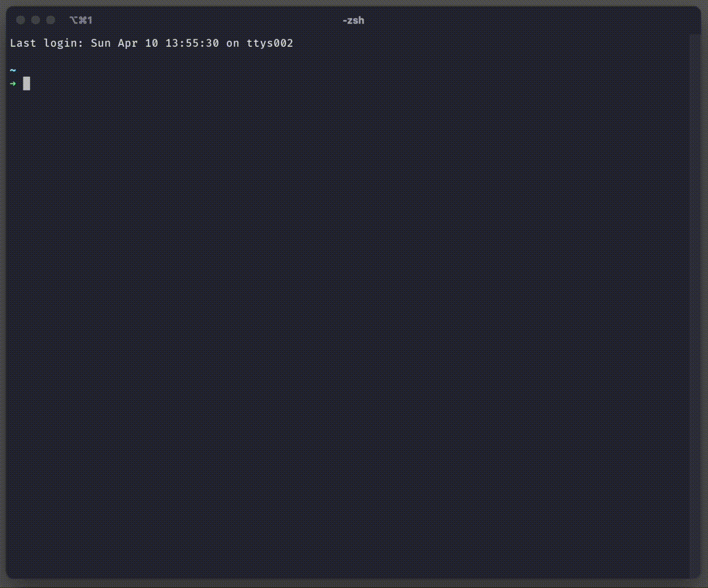708x588 pixels.
Task: Click the vertical scrollbar track at right edge
Action: [694, 305]
